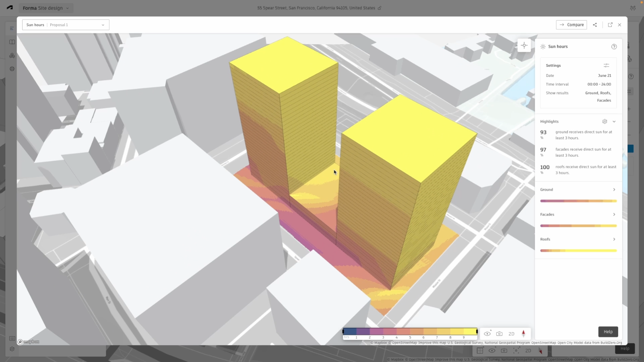
Task: Click the 93 % ground highlight
Action: click(578, 135)
